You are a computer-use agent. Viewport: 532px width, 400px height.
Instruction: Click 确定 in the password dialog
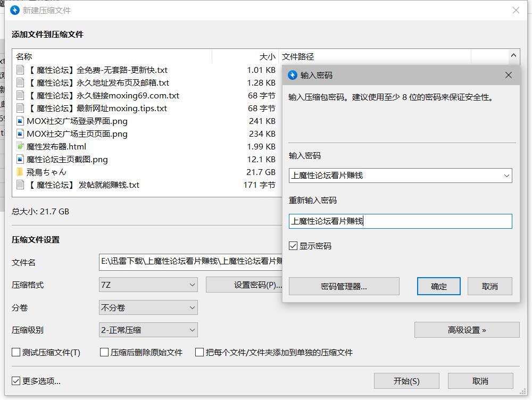439,286
